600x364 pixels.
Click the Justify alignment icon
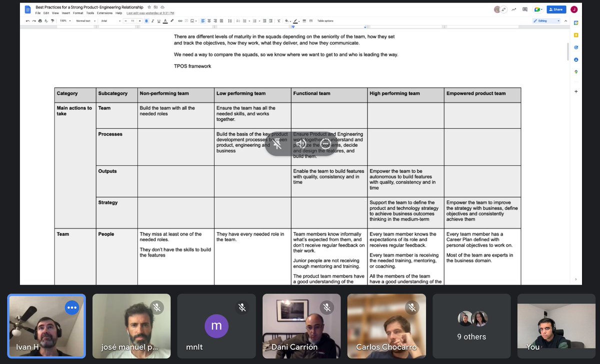point(221,21)
